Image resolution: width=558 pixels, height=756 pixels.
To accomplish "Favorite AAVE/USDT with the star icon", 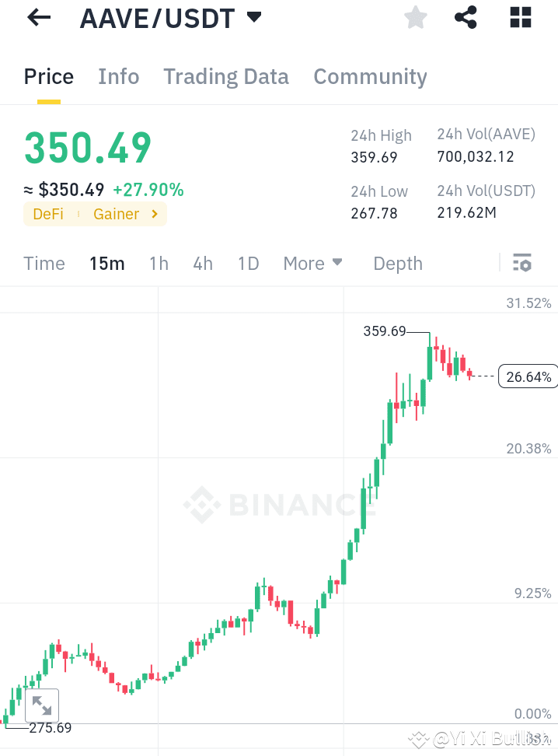I will 415,17.
